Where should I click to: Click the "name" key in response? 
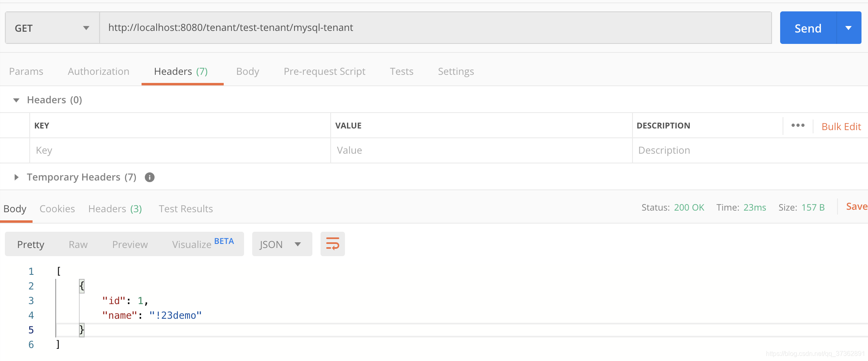(x=120, y=315)
